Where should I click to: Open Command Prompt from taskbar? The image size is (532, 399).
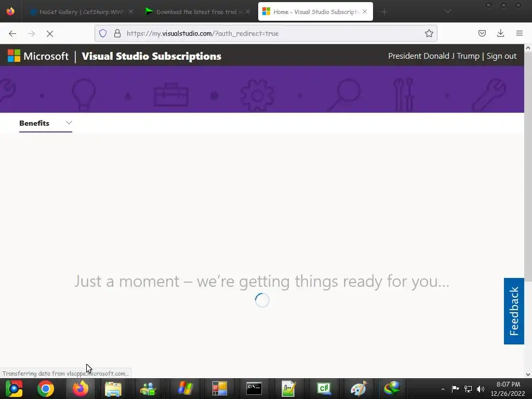254,389
